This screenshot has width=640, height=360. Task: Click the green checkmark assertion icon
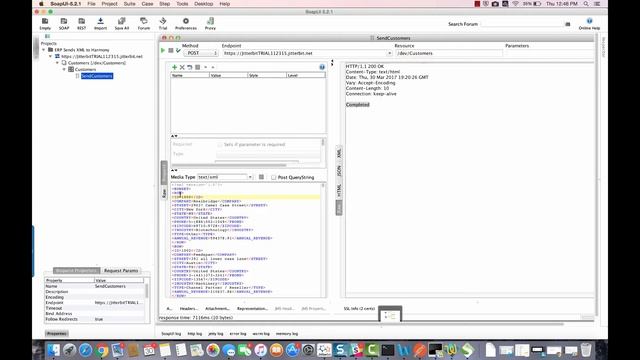[178, 50]
